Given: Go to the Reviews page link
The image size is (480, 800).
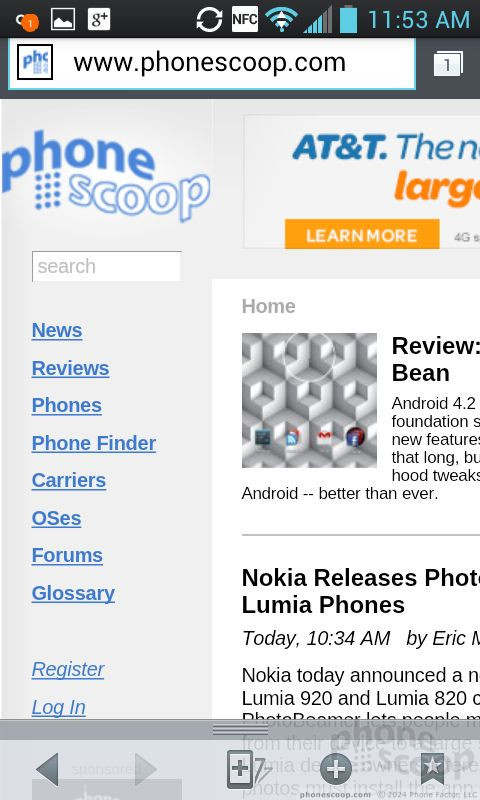Looking at the screenshot, I should click(70, 368).
